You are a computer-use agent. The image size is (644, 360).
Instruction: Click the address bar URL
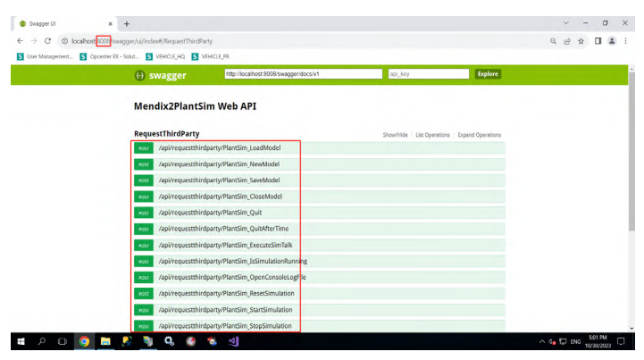[x=142, y=41]
